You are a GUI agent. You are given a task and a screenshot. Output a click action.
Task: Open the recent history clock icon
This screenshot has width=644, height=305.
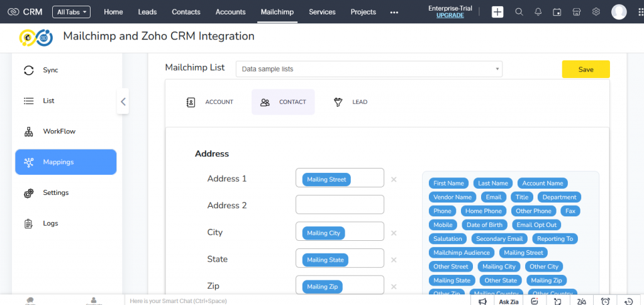point(628,301)
